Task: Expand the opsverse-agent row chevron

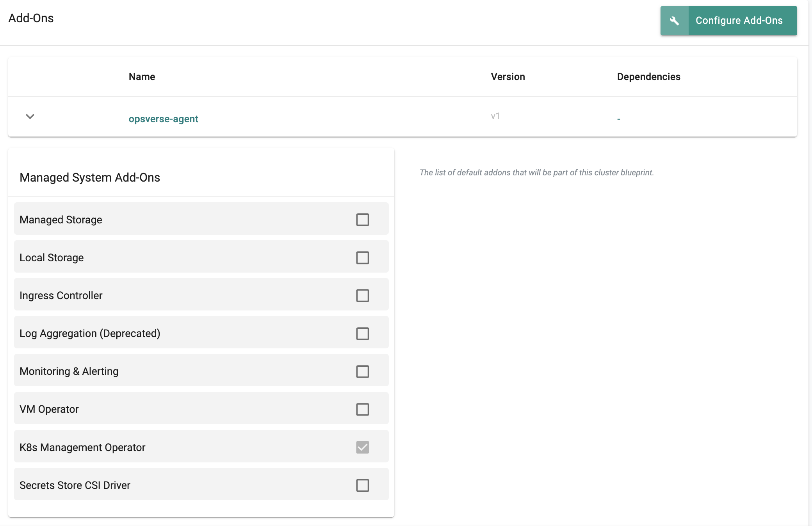Action: tap(30, 117)
